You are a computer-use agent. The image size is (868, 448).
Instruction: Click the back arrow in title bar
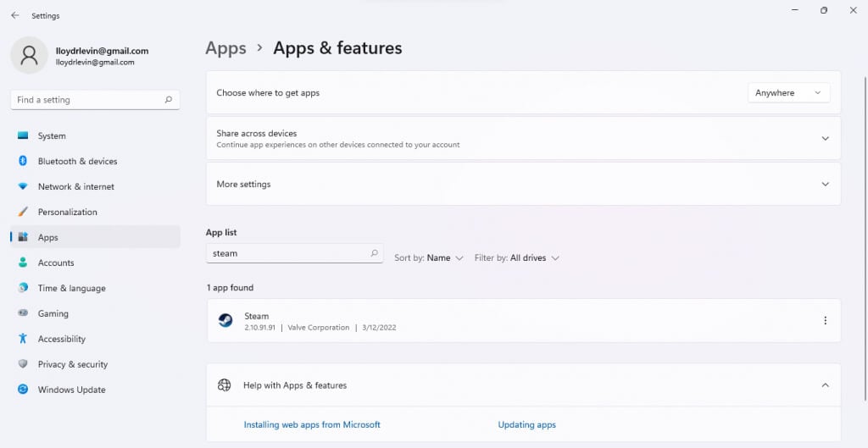(x=14, y=15)
